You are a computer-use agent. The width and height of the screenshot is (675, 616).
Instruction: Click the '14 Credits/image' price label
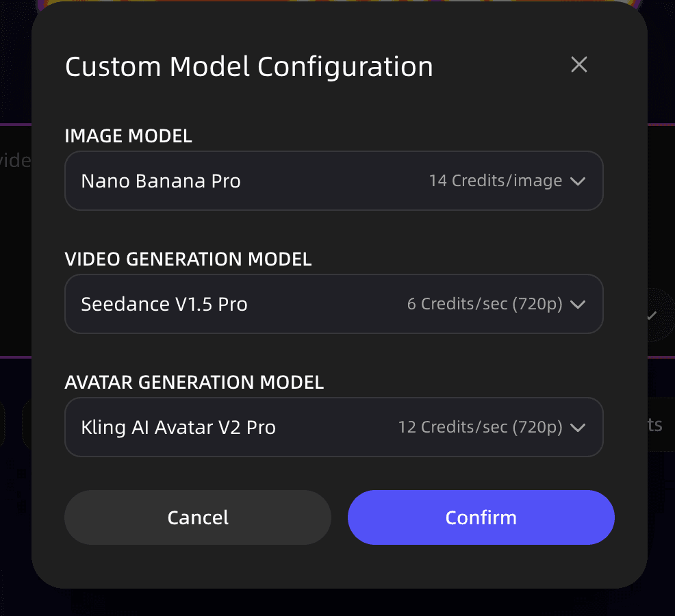(x=495, y=181)
